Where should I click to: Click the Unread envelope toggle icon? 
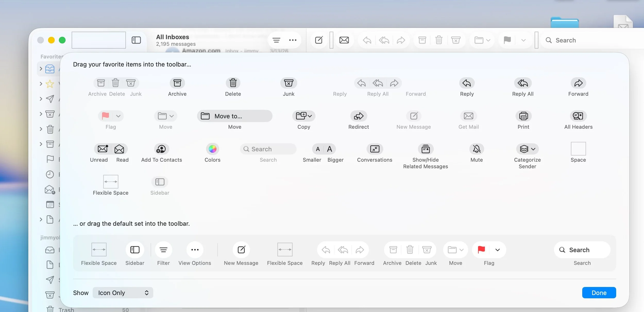(x=103, y=149)
